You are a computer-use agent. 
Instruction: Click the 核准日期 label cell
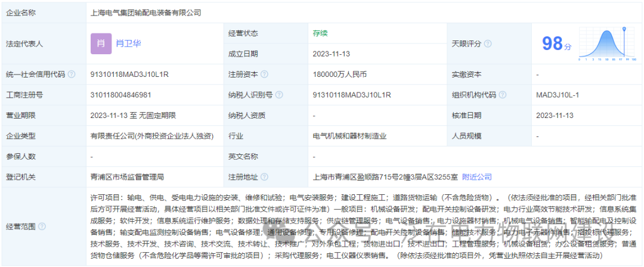pos(489,116)
